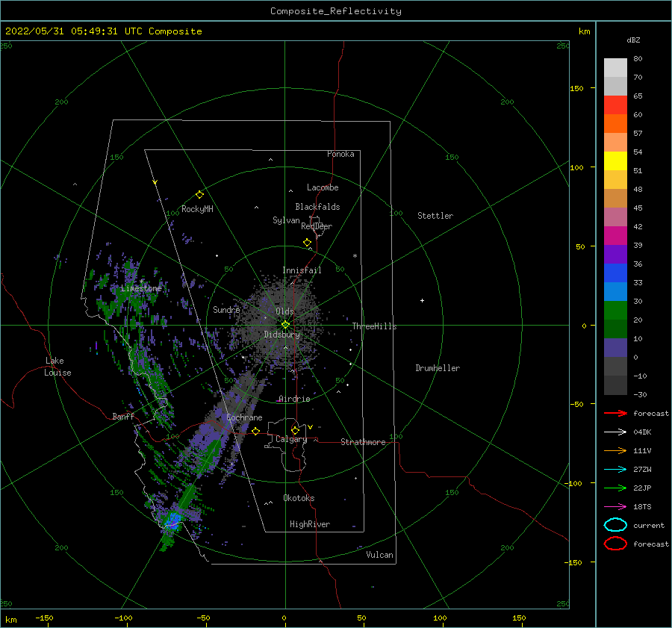
Task: Click the Stettler city label
Action: click(435, 216)
